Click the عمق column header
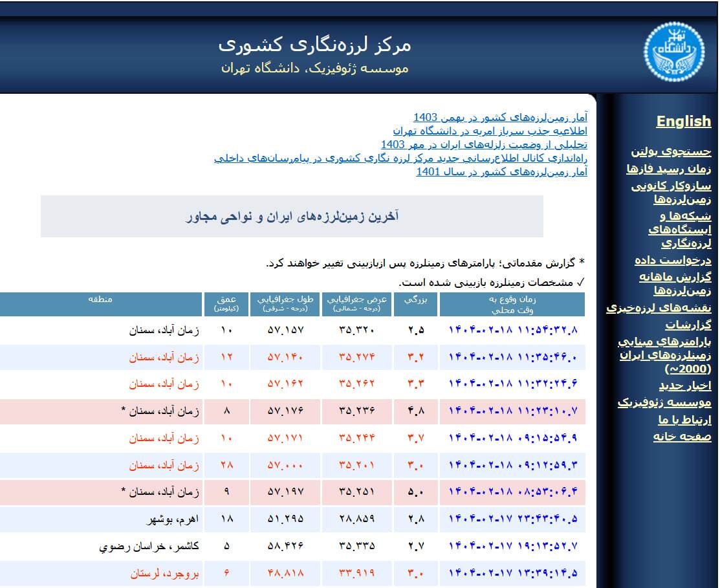This screenshot has height=588, width=720. (x=226, y=304)
